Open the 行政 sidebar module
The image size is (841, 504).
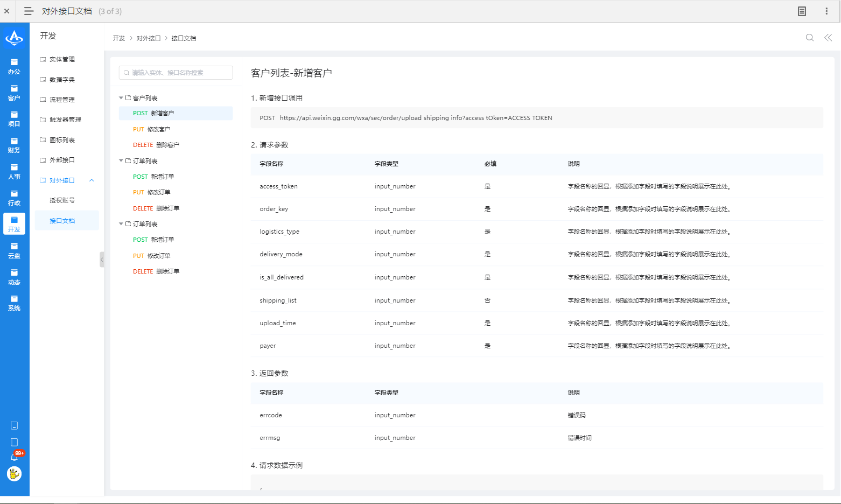(14, 198)
